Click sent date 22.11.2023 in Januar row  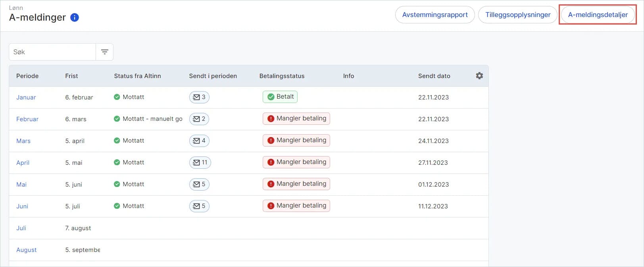pos(433,97)
